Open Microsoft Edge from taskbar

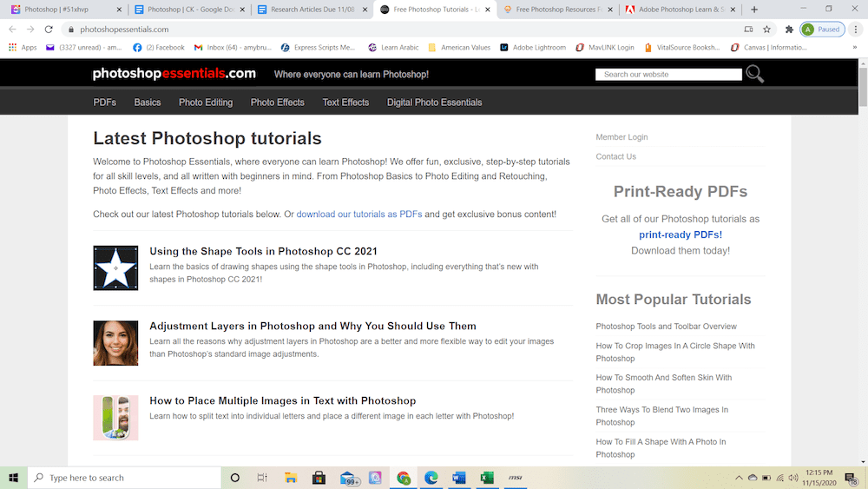tap(431, 478)
